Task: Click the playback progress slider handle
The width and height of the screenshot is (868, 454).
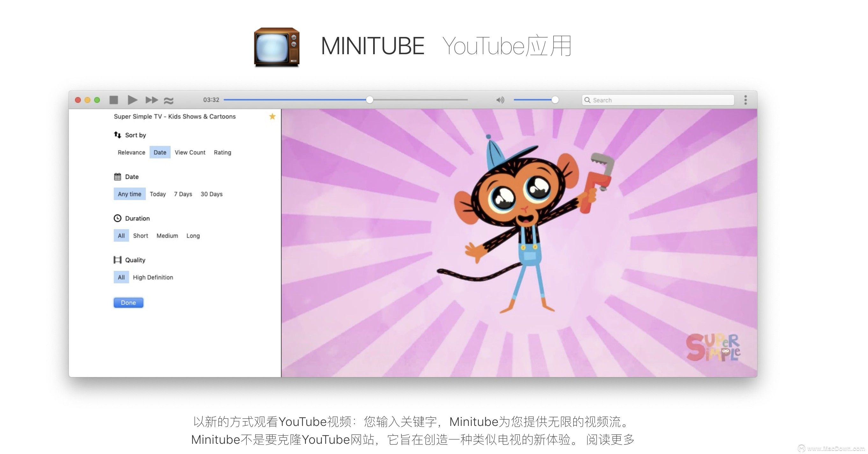Action: tap(370, 99)
